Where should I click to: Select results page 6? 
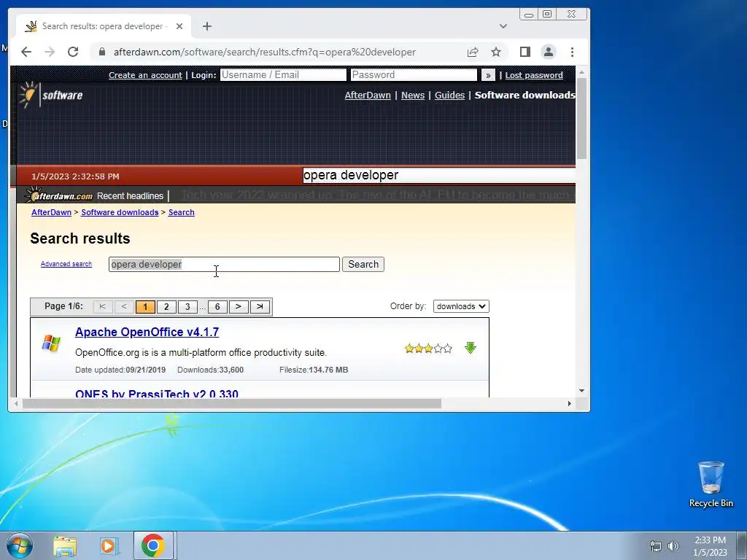[x=217, y=307]
